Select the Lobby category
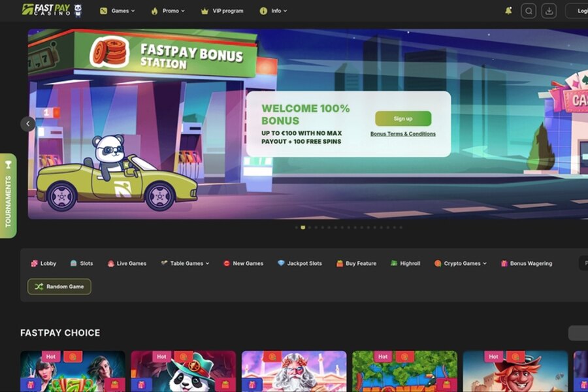This screenshot has height=392, width=588. click(x=44, y=263)
